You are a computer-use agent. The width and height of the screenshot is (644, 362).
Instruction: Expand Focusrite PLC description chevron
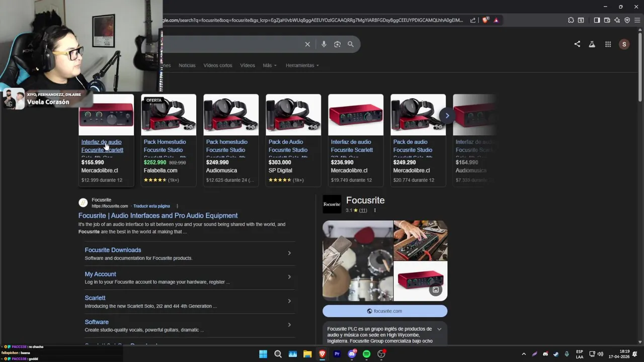[x=439, y=329]
